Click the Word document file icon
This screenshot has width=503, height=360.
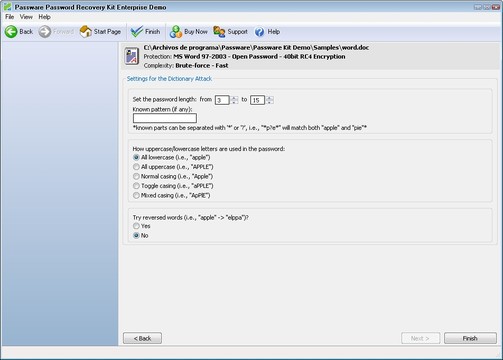click(x=132, y=56)
